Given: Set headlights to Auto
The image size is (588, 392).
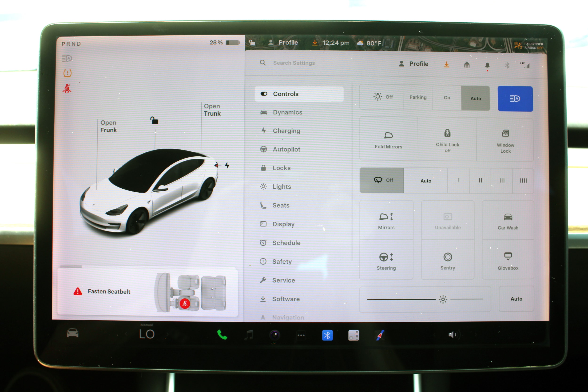Looking at the screenshot, I should point(476,98).
